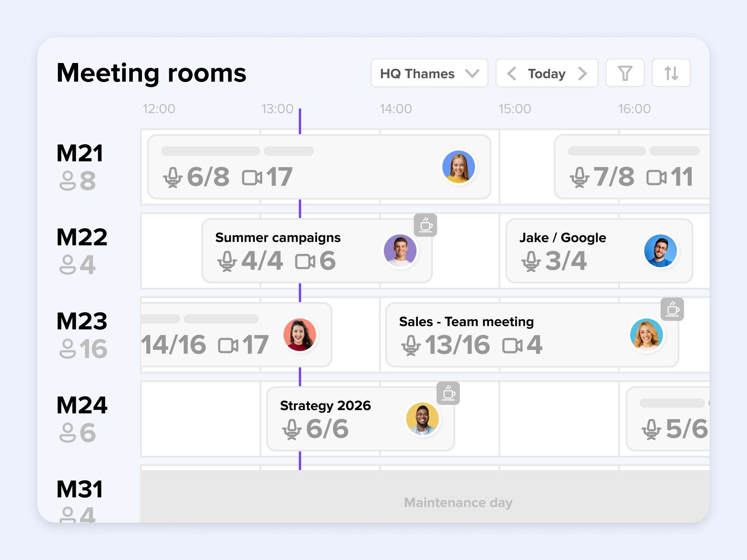Open the filter funnel icon
Viewport: 747px width, 560px height.
click(x=625, y=73)
